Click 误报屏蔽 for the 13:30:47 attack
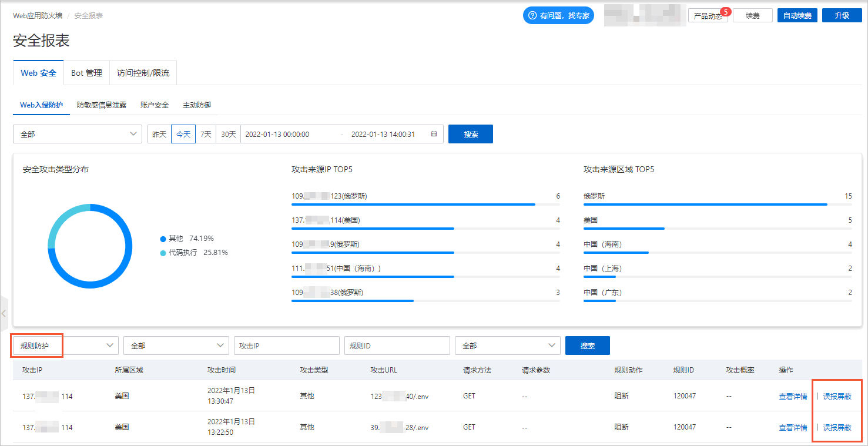This screenshot has height=446, width=868. (x=837, y=396)
